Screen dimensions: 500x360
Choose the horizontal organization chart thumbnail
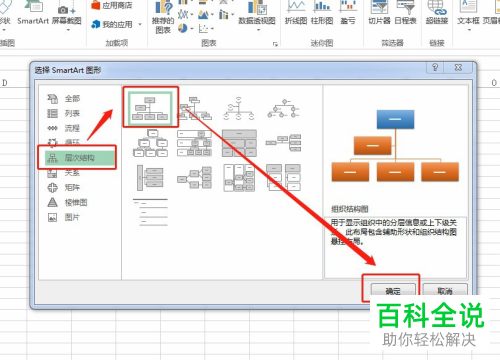[x=283, y=143]
